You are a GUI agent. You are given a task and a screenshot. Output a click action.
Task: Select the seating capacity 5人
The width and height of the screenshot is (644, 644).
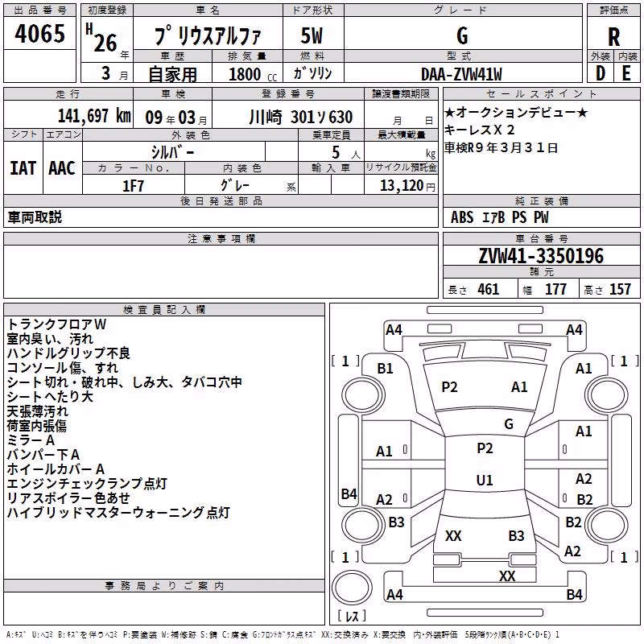tap(346, 152)
